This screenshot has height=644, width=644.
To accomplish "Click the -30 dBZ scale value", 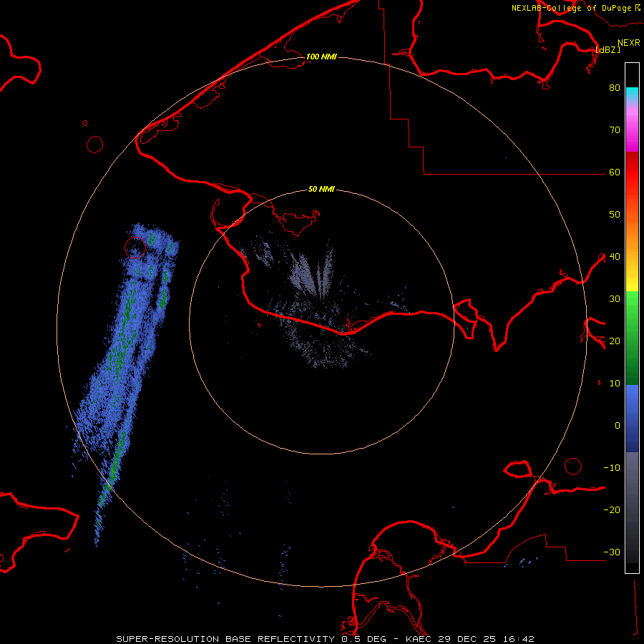I will point(612,552).
